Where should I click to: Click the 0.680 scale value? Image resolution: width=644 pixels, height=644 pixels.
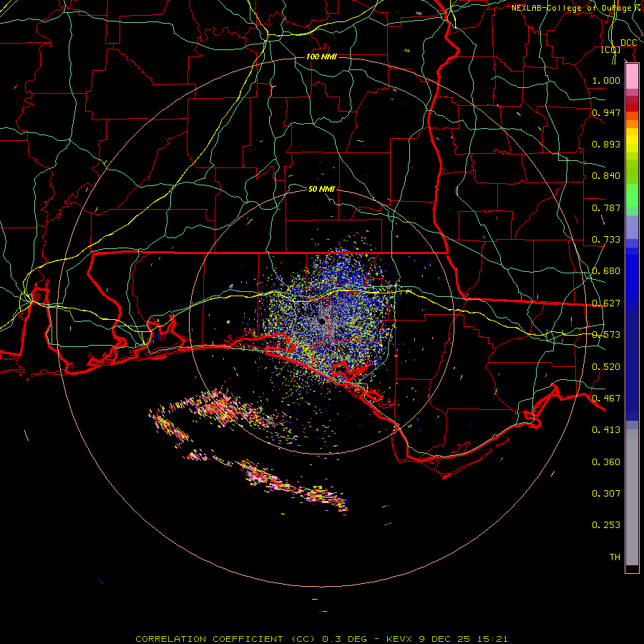click(606, 271)
